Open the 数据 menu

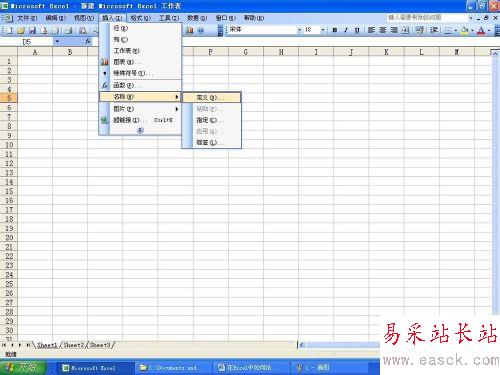197,18
